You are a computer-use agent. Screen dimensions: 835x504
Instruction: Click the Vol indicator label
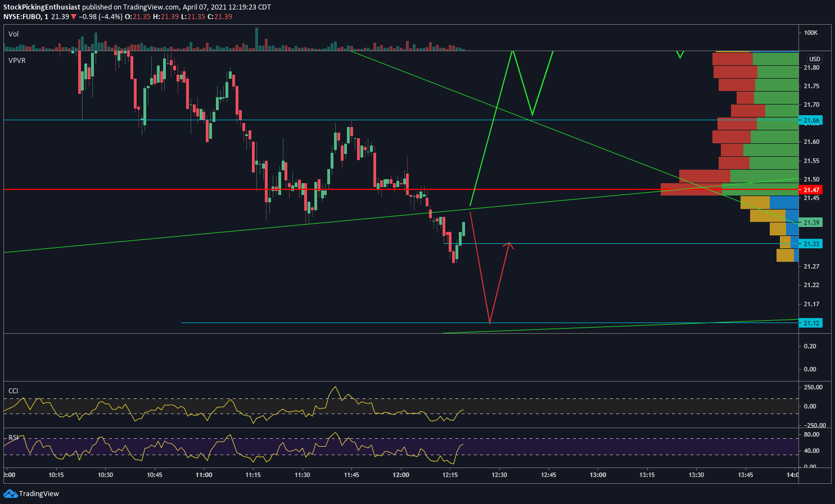pos(13,34)
